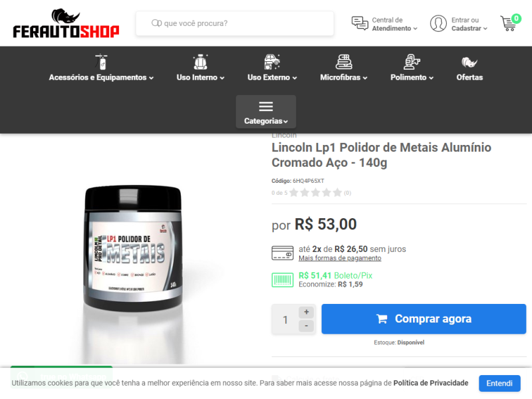Open the Mais formas de pagamento link
532x399 pixels.
(340, 258)
